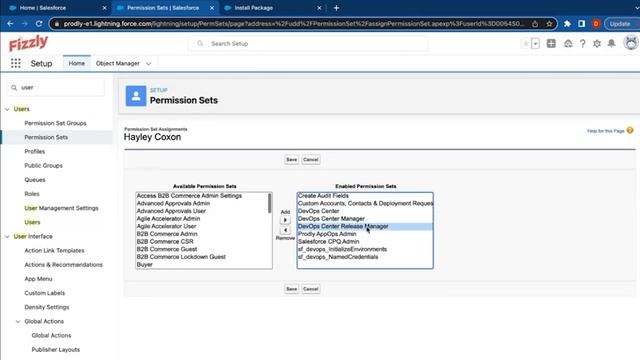Click the browser address bar URL
The image size is (640, 360).
click(x=292, y=24)
